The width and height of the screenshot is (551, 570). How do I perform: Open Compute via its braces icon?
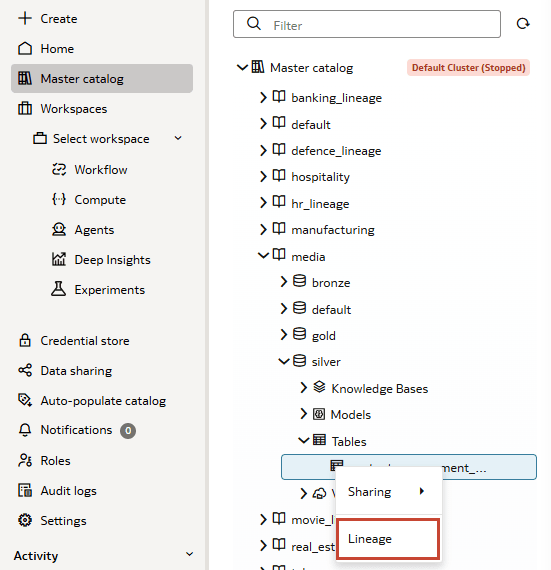(59, 199)
